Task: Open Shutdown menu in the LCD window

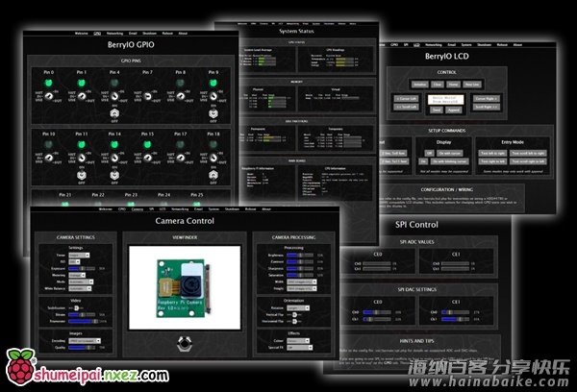Action: 485,45
